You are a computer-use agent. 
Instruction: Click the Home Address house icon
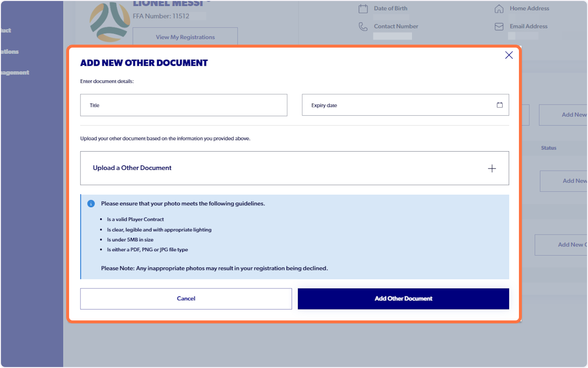[x=499, y=9]
